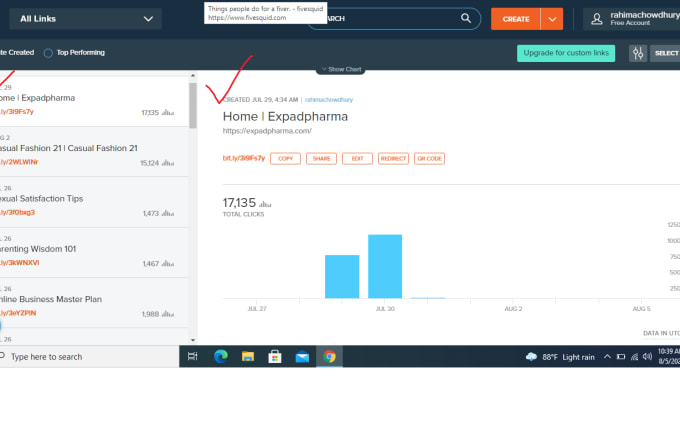Click the user profile avatar icon
Viewport: 680px width, 425px height.
point(597,19)
